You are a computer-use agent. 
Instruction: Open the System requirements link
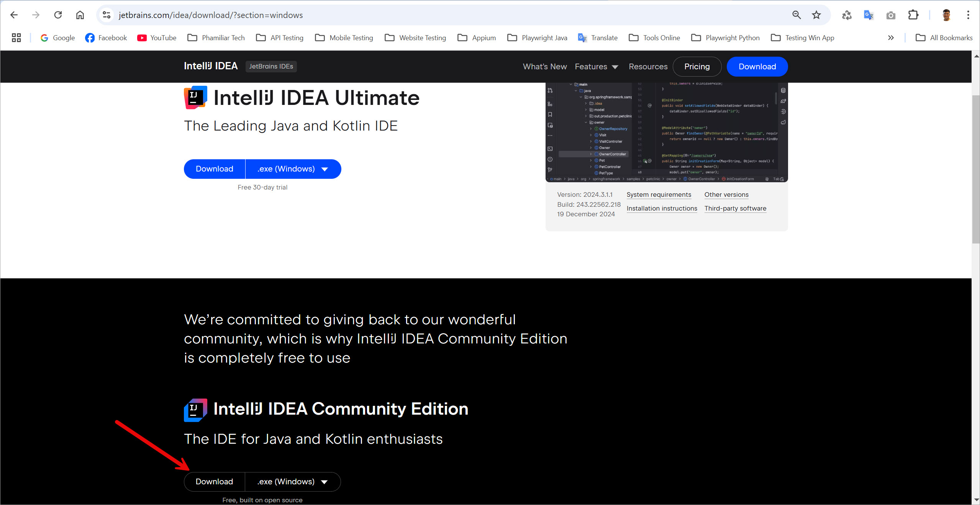659,194
